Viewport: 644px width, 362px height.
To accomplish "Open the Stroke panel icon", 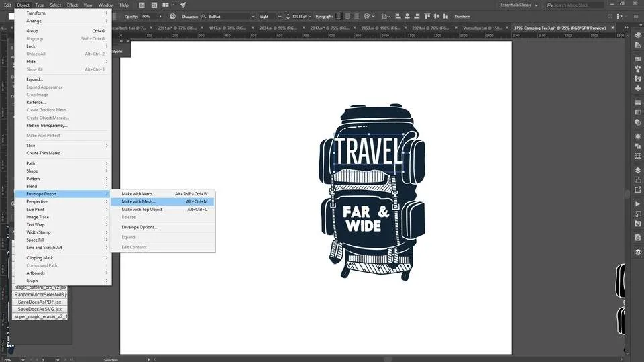I will tap(638, 103).
